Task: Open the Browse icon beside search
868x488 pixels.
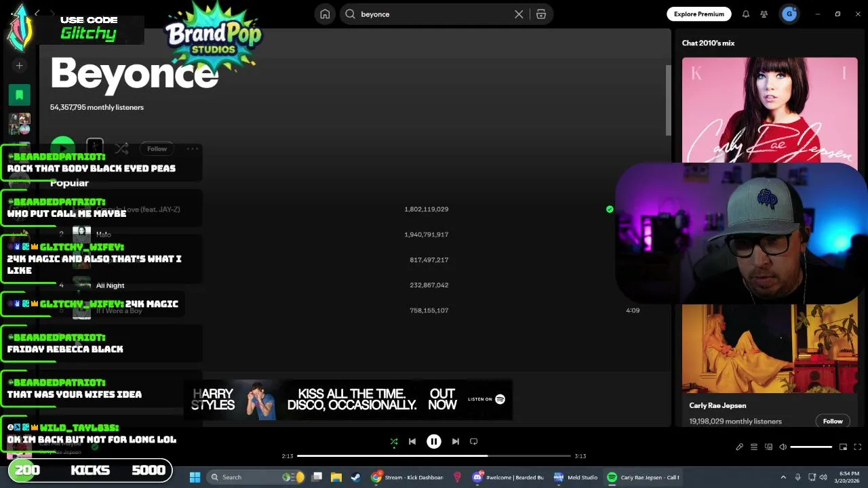Action: pyautogui.click(x=541, y=14)
